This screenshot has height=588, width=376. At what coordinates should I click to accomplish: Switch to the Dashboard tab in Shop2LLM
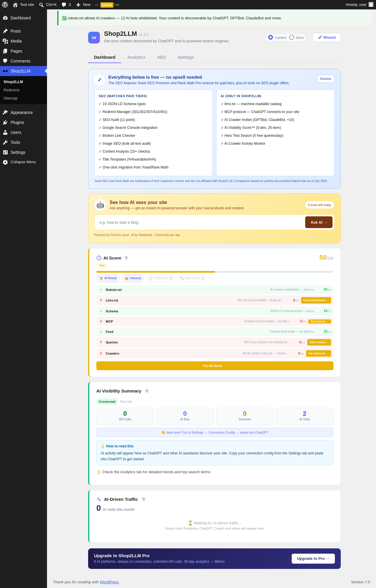105,57
